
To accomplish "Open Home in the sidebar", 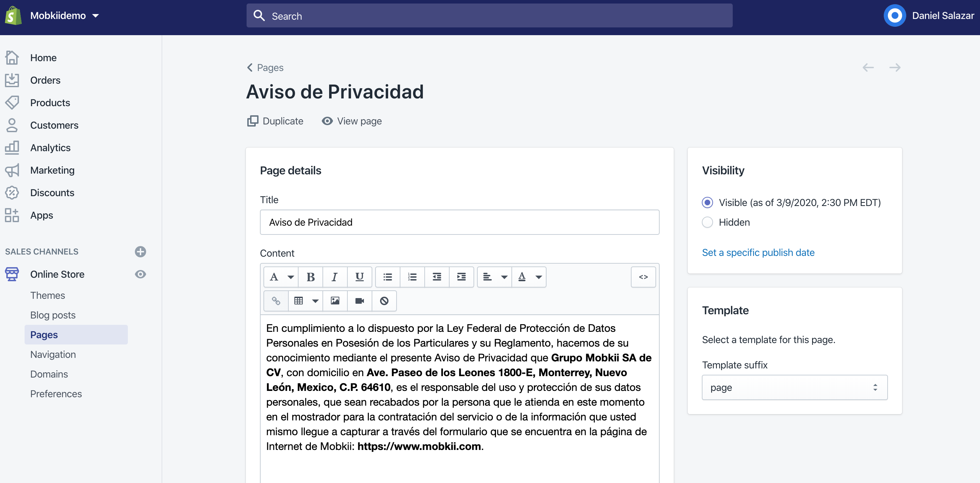I will point(43,58).
